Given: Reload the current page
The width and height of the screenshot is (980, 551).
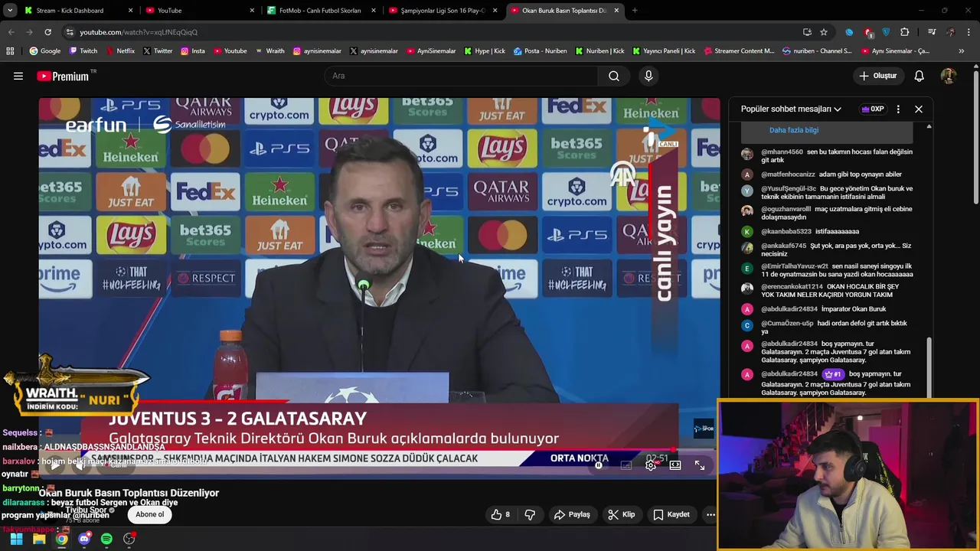Looking at the screenshot, I should click(47, 32).
